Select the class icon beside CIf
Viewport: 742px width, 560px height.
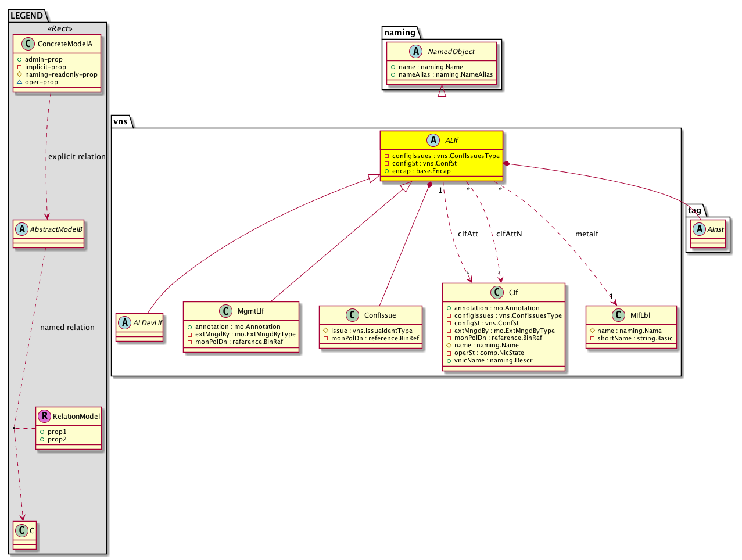[497, 292]
